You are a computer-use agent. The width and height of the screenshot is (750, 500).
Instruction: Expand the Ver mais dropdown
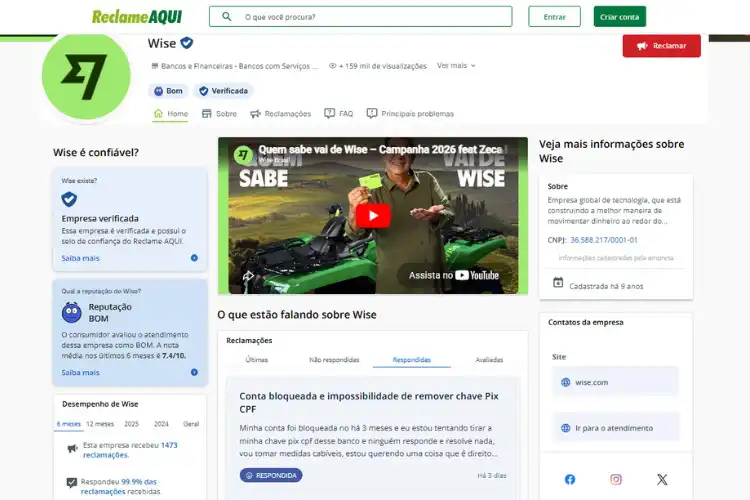tap(456, 66)
